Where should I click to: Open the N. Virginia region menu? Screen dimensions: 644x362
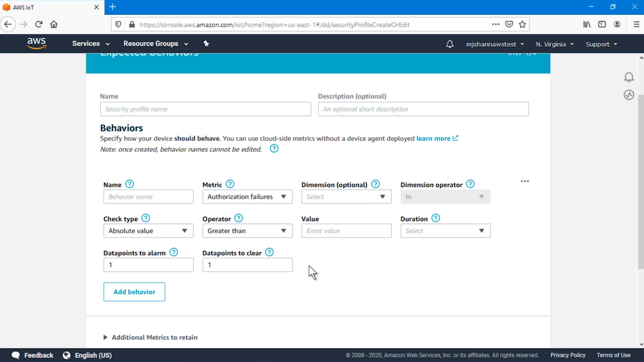(554, 44)
